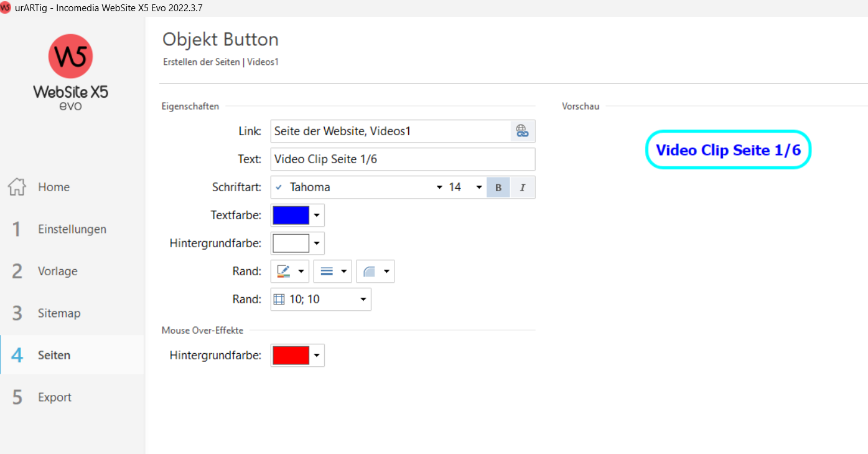Viewport: 868px width, 454px height.
Task: Click into the Text input field
Action: pos(402,159)
